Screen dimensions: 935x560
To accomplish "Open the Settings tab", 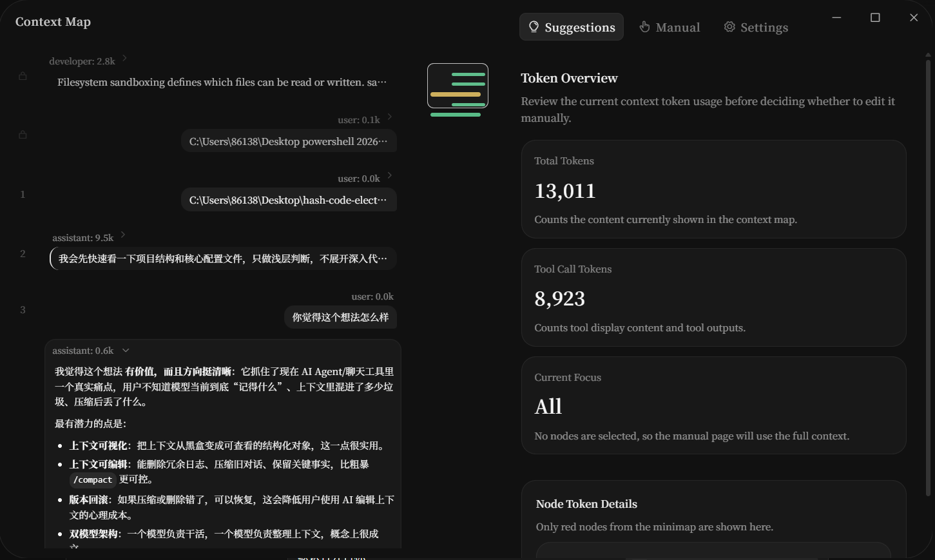I will 756,27.
